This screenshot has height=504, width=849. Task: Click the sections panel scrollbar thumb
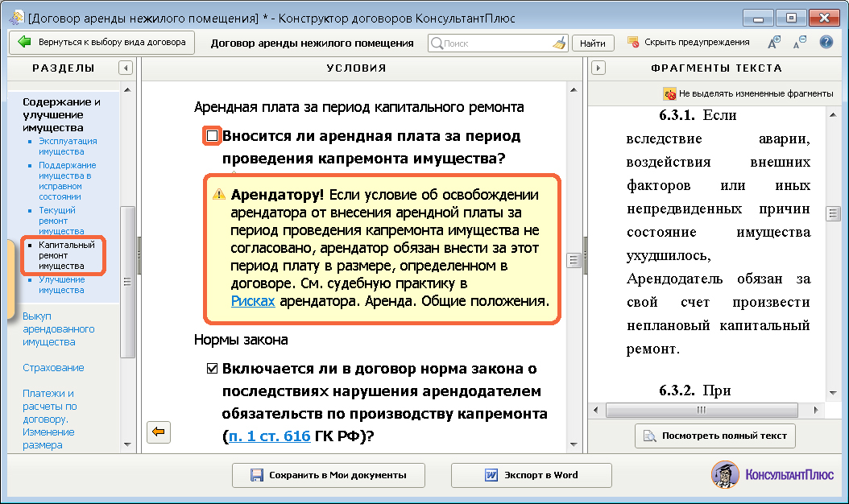tap(128, 282)
